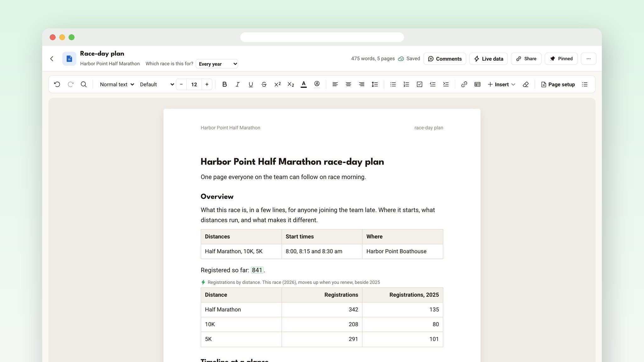The height and width of the screenshot is (362, 644).
Task: Adjust line spacing
Action: (x=375, y=84)
